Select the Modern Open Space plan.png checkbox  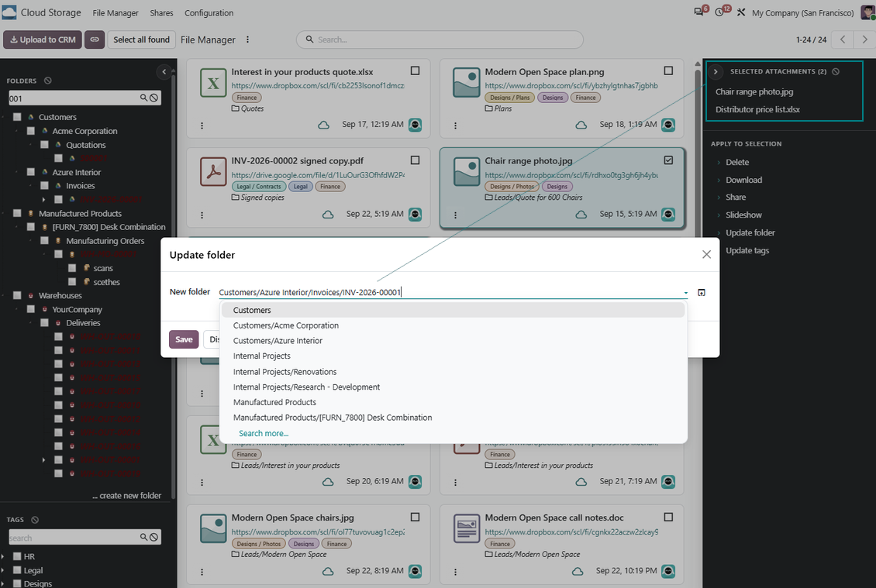coord(668,71)
